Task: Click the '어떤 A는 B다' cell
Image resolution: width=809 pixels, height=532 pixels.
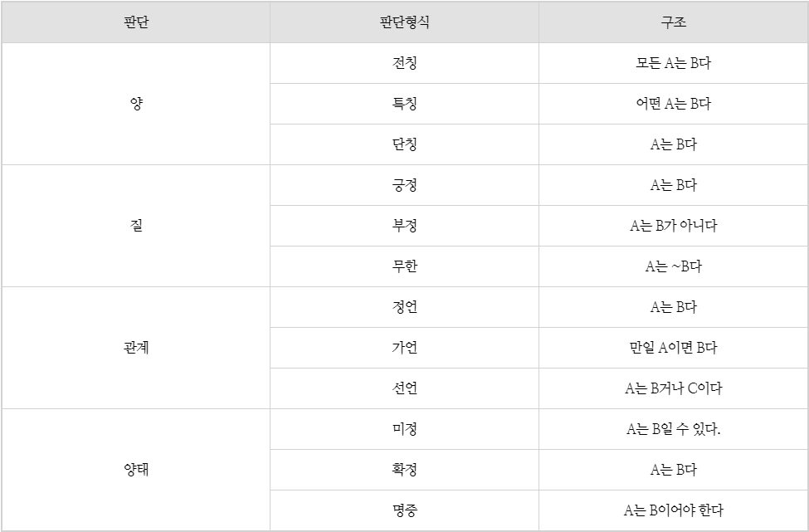Action: (x=673, y=104)
